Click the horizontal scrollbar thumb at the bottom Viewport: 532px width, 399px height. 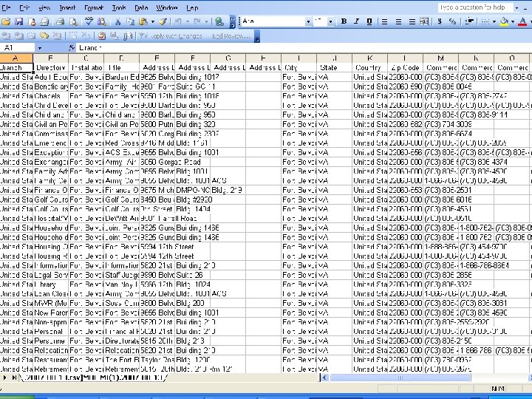click(400, 378)
